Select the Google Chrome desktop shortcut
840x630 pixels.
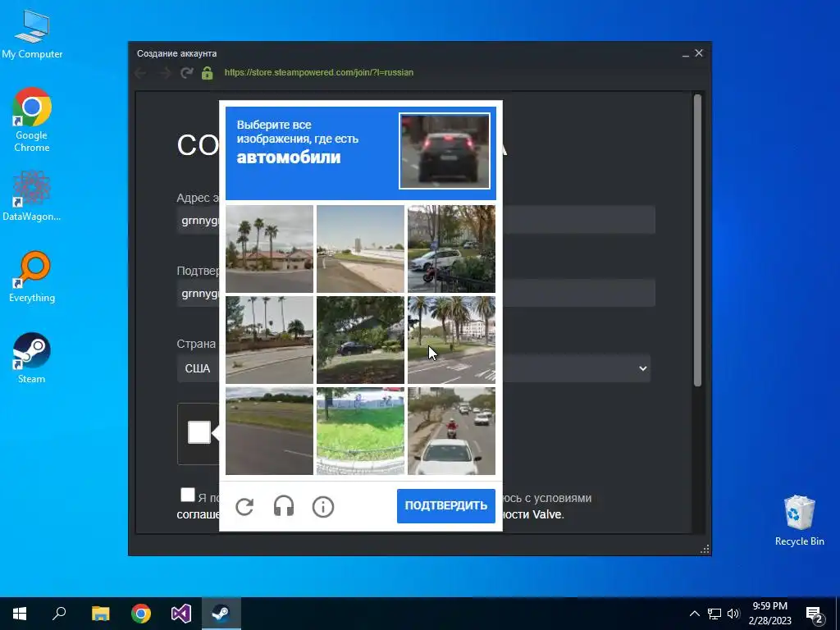click(32, 120)
